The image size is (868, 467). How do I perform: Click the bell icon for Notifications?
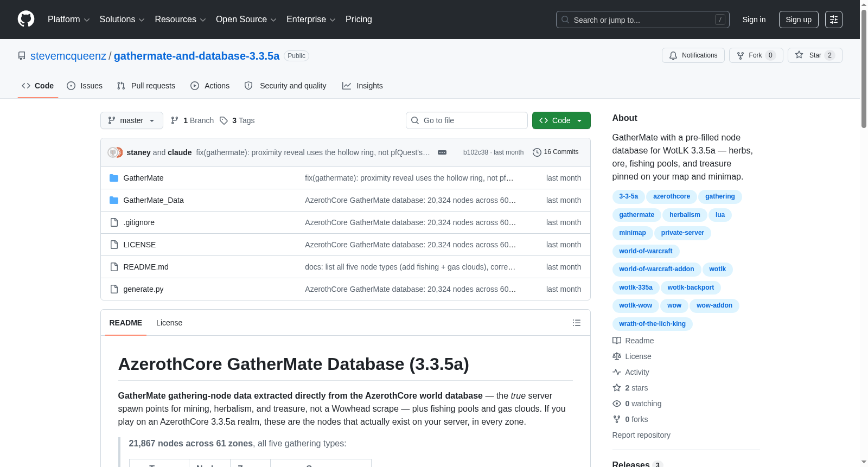pos(673,55)
